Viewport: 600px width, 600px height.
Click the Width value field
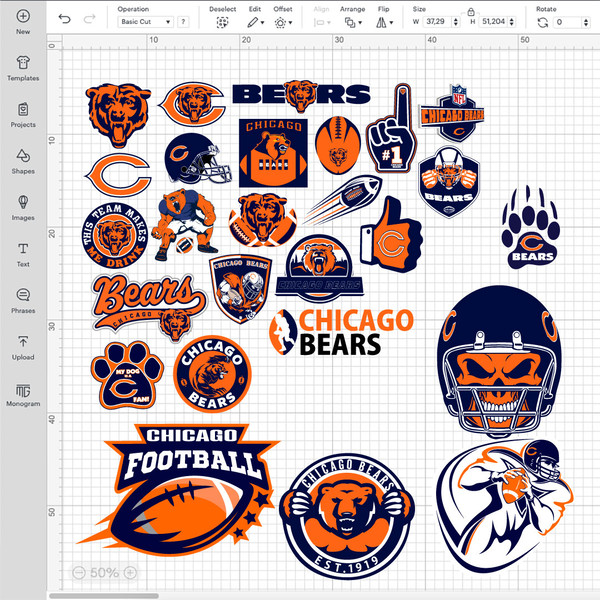(x=436, y=22)
